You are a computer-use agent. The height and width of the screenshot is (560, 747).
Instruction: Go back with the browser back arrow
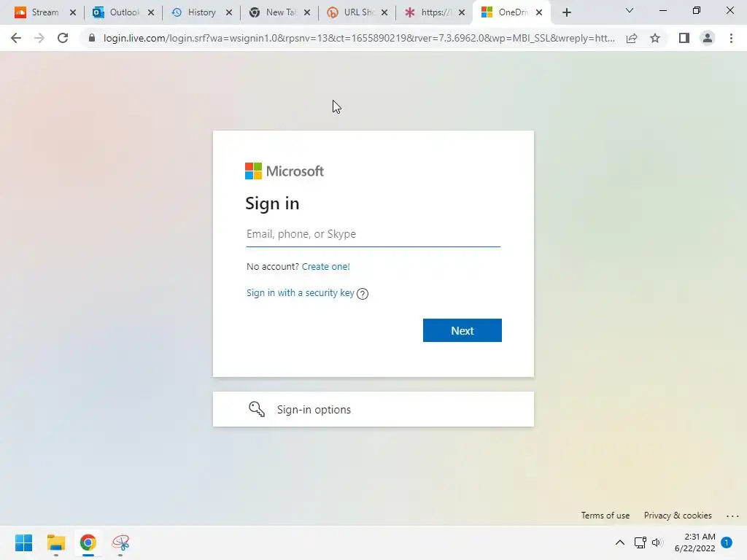pos(16,38)
